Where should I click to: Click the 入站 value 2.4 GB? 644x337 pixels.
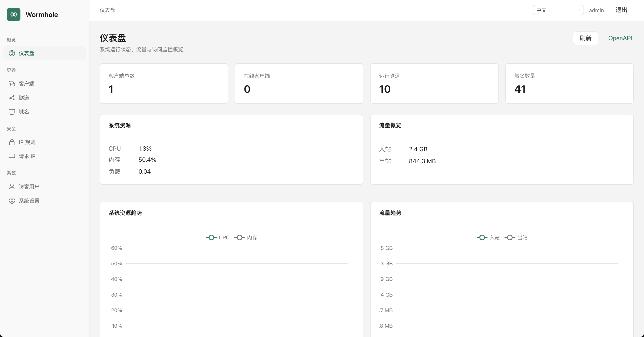click(418, 149)
